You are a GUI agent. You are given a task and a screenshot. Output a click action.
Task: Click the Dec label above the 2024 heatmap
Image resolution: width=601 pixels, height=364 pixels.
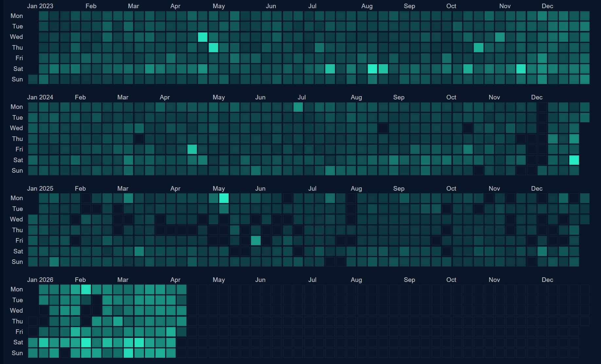click(537, 97)
